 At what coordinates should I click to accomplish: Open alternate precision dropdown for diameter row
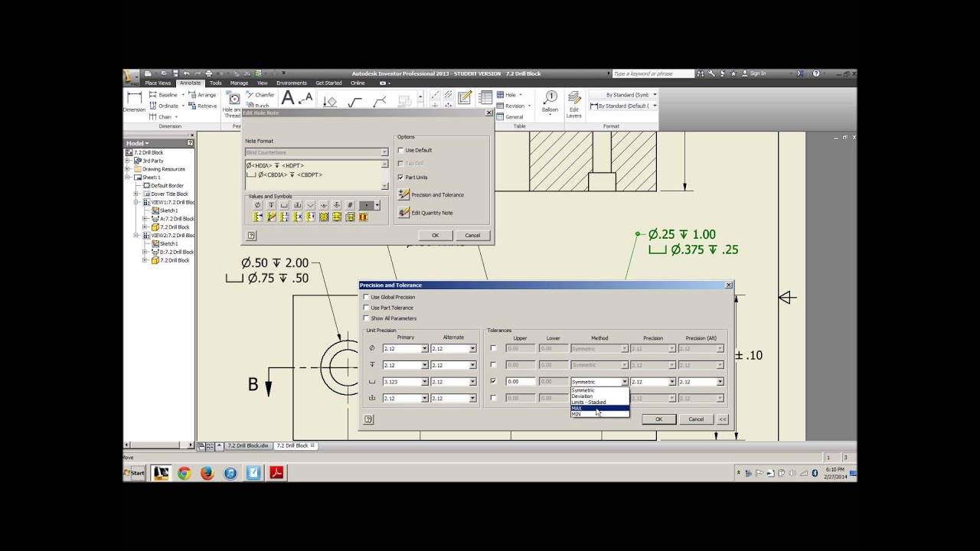pos(472,348)
